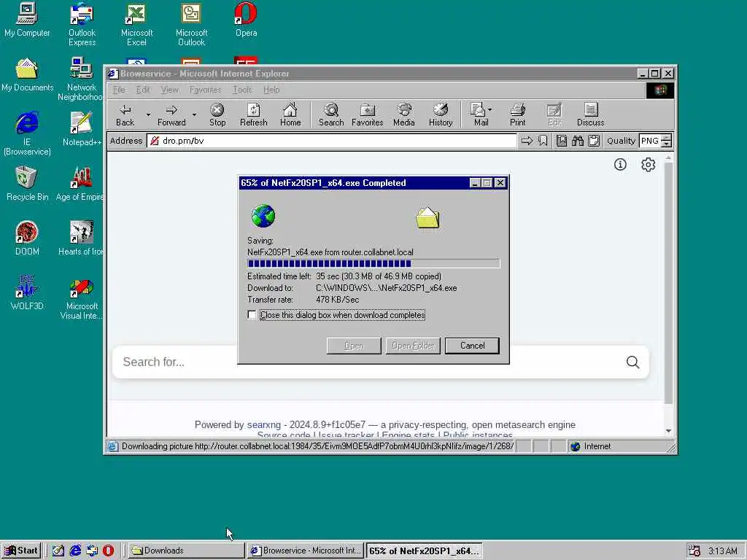Open the Quality PNG combo box
This screenshot has width=747, height=560.
(x=656, y=141)
